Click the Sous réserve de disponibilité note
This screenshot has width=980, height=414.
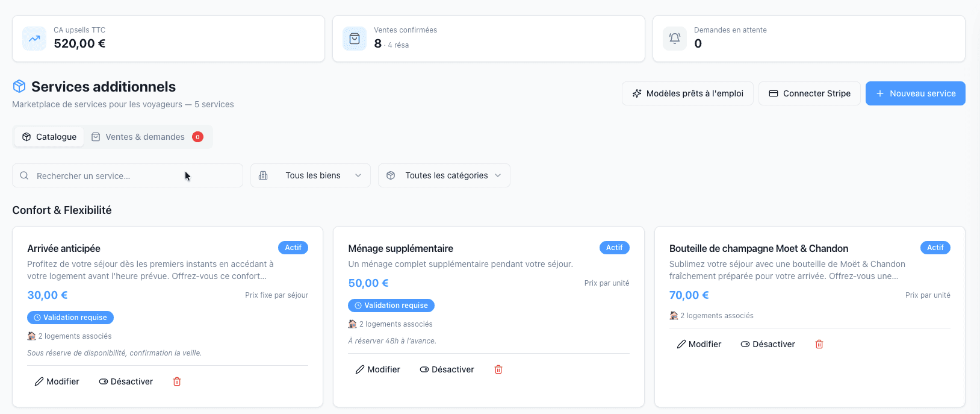pyautogui.click(x=114, y=353)
